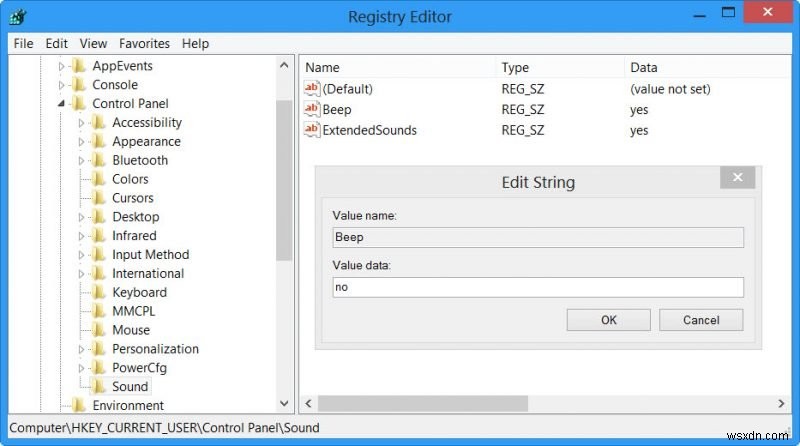This screenshot has height=446, width=800.
Task: Click the '(value not set)' data cell
Action: [x=670, y=89]
